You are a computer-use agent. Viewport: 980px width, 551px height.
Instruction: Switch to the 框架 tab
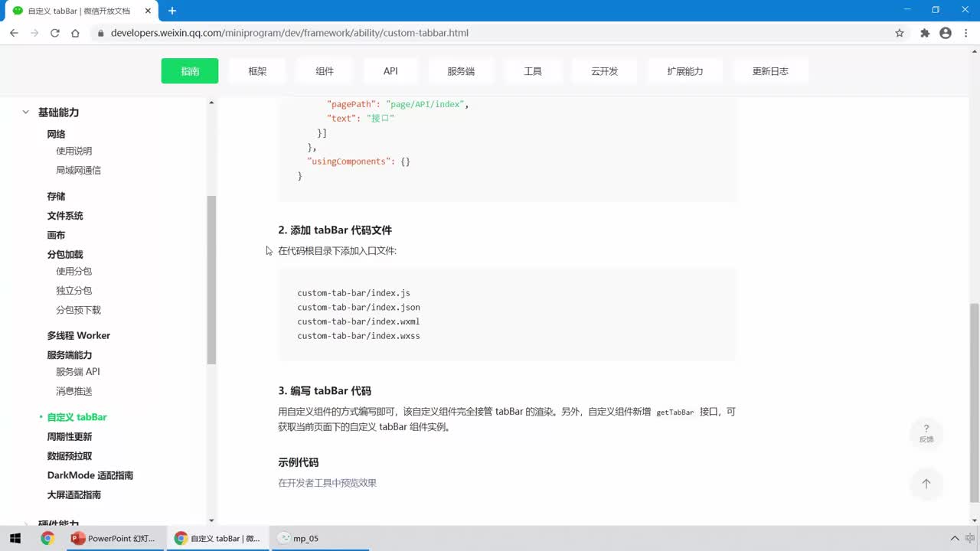[x=257, y=71]
